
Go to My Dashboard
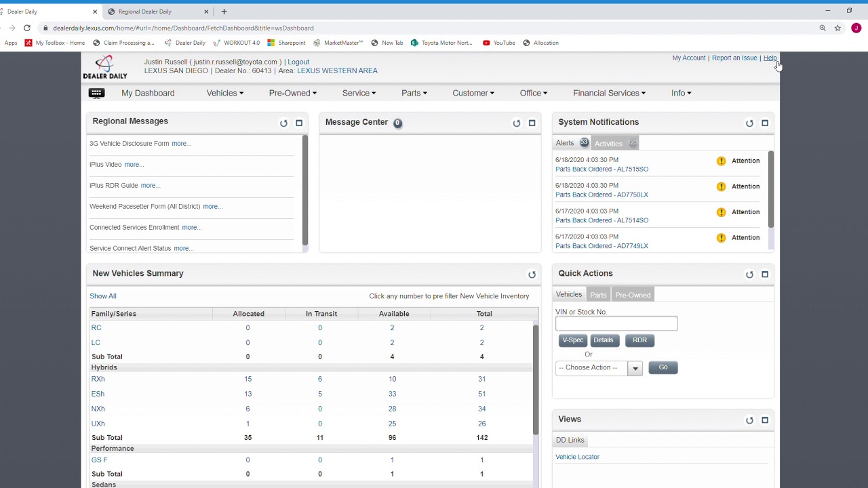[148, 93]
